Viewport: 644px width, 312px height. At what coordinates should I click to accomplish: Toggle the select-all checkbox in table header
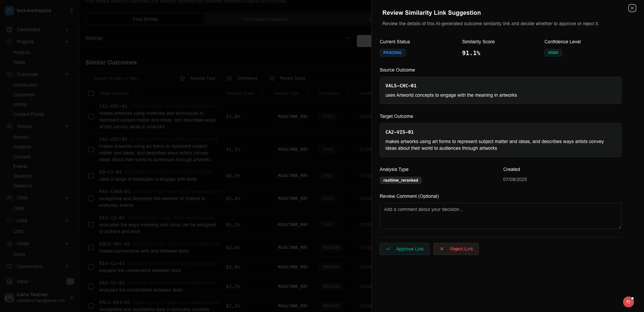tap(91, 93)
